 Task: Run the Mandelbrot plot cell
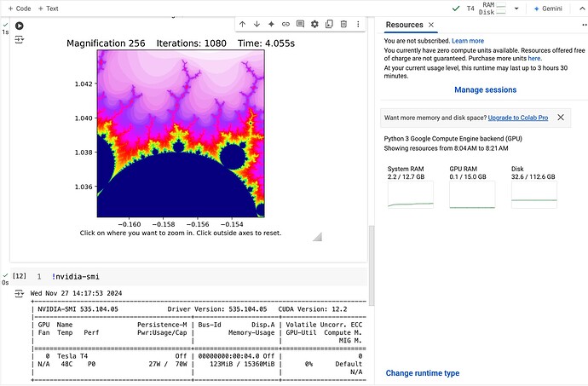pyautogui.click(x=19, y=26)
